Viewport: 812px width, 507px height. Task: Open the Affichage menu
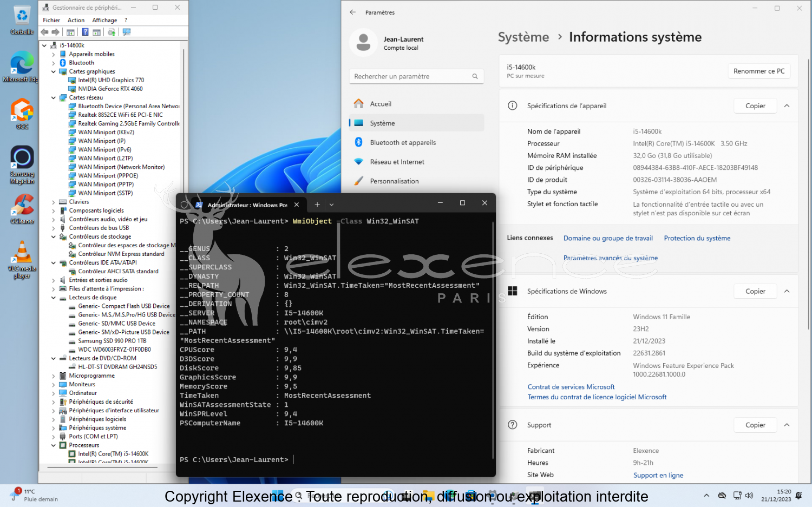[104, 20]
